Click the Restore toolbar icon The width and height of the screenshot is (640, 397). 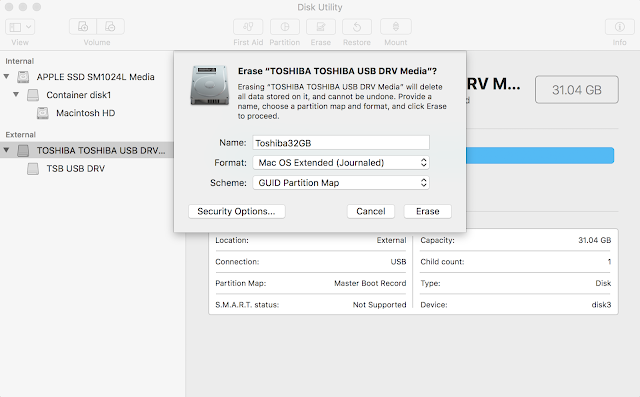tap(357, 27)
